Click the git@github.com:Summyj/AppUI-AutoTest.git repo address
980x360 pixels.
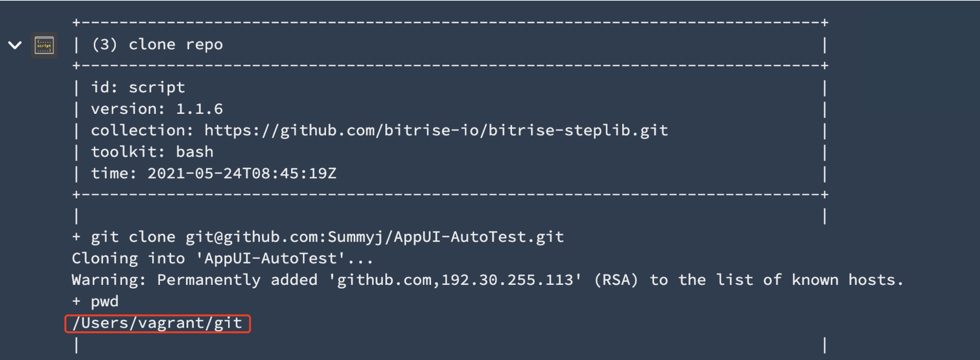click(x=375, y=237)
